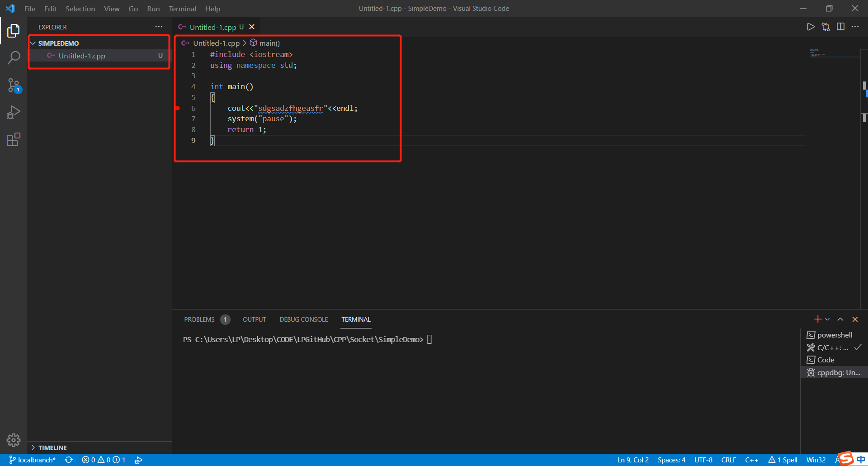
Task: Open the Run menu
Action: click(x=153, y=9)
